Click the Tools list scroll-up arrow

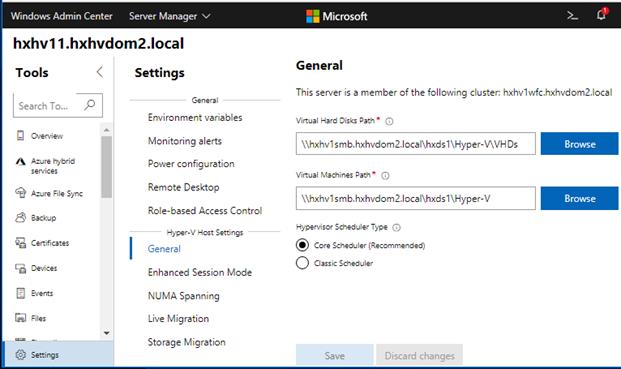pyautogui.click(x=106, y=130)
